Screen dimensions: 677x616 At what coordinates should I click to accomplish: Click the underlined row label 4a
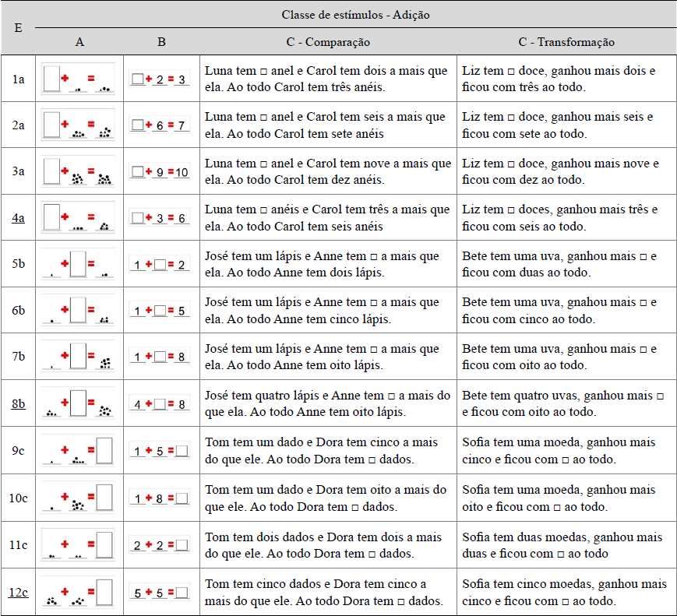[x=17, y=218]
